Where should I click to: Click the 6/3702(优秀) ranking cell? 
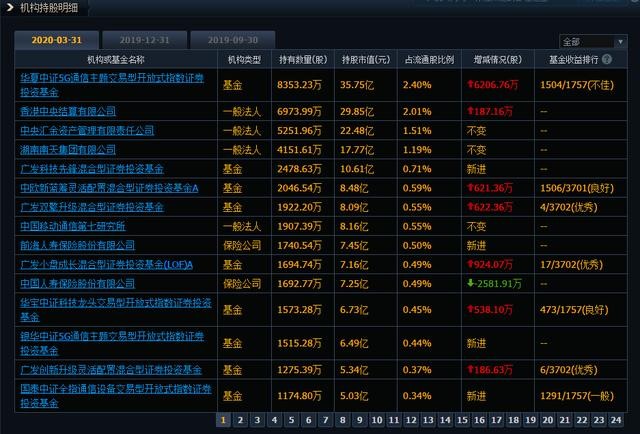[x=569, y=369]
